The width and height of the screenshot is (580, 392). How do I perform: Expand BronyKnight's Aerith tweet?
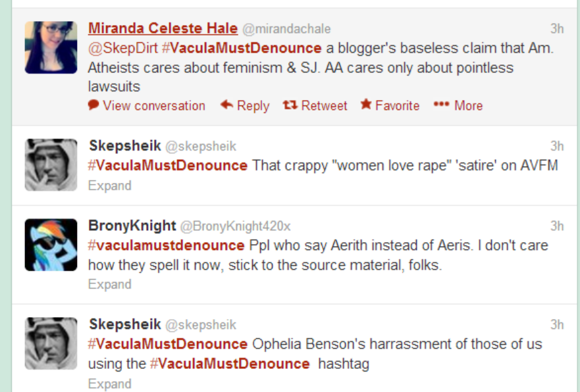(x=109, y=284)
